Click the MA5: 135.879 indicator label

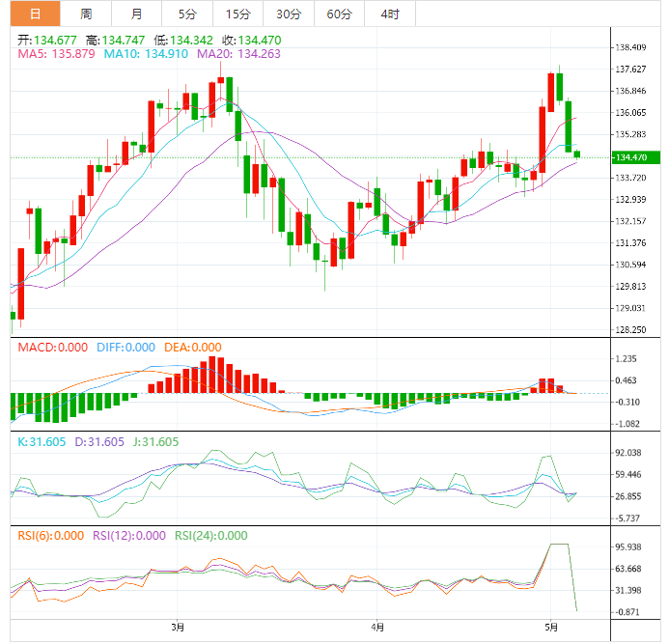[56, 54]
